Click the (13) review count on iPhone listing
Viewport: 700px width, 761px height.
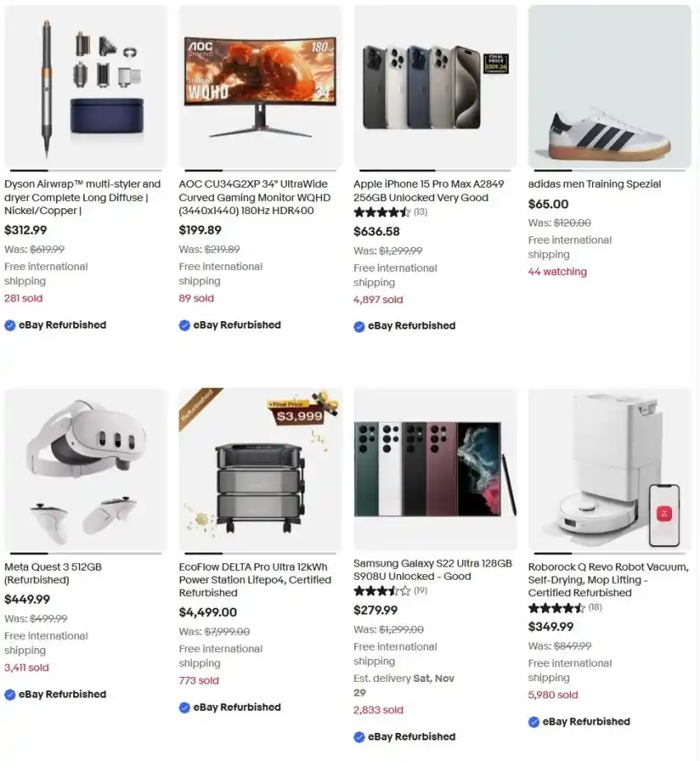pos(421,212)
